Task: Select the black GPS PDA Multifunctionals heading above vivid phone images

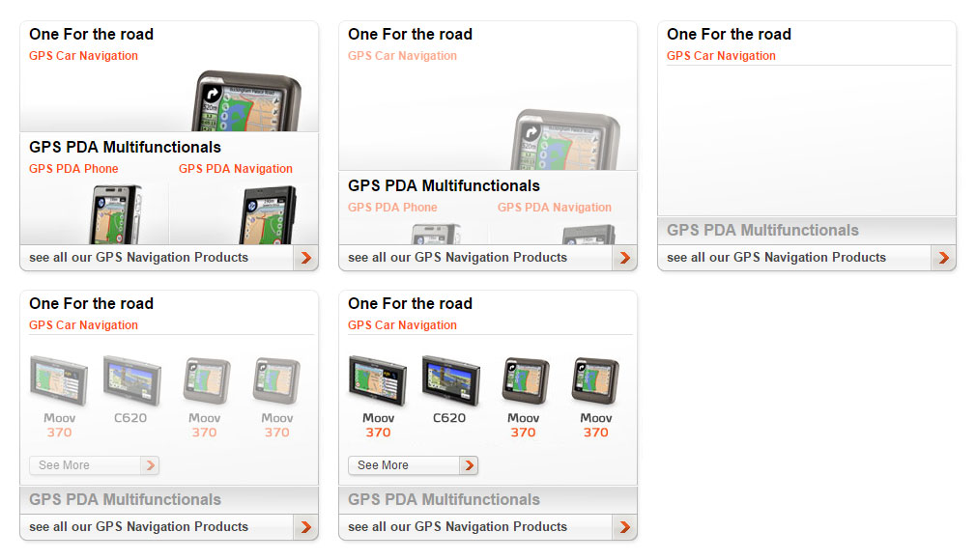Action: coord(125,148)
